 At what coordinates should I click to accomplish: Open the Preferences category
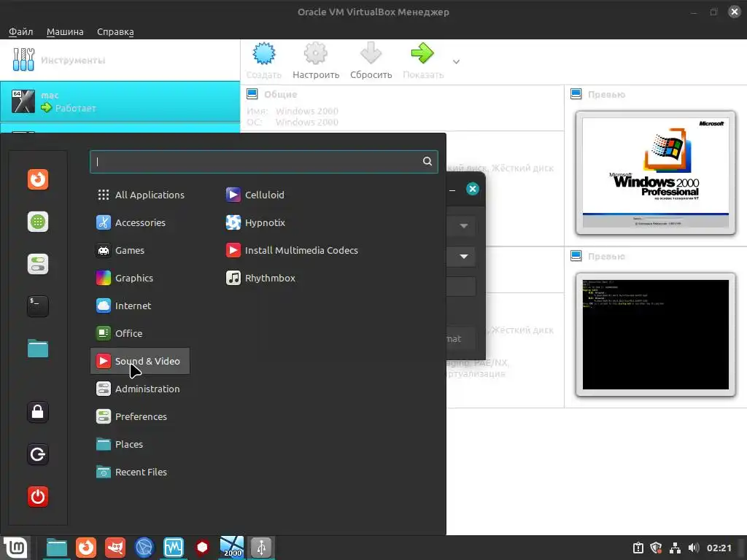(x=140, y=416)
